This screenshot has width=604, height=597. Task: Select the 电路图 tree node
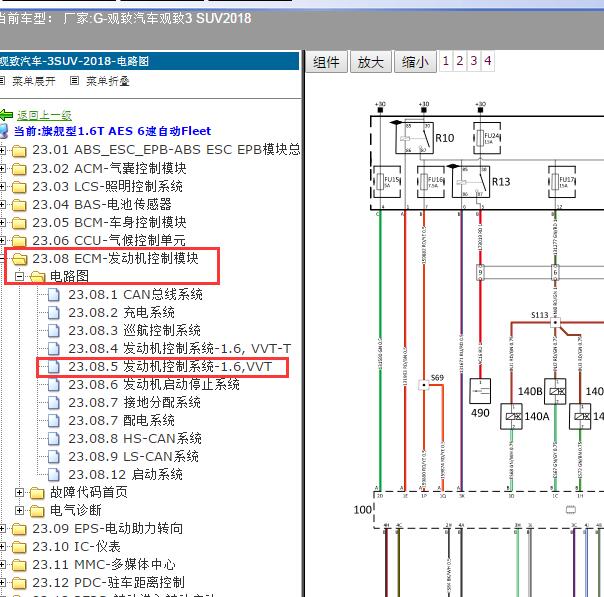pyautogui.click(x=69, y=276)
